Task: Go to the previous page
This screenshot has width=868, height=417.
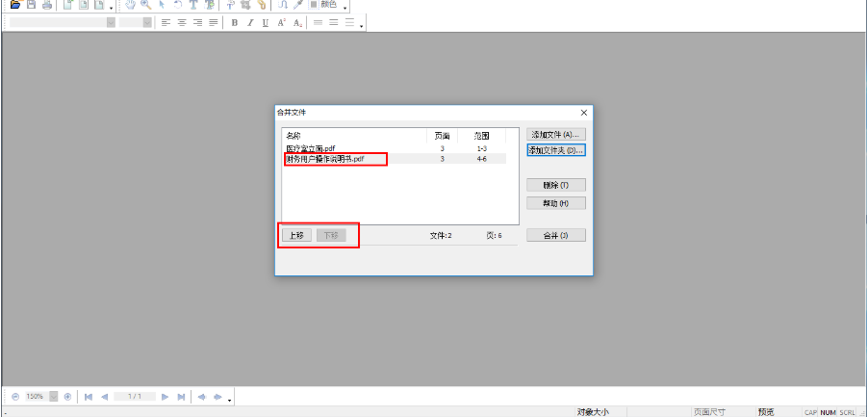Action: [104, 397]
